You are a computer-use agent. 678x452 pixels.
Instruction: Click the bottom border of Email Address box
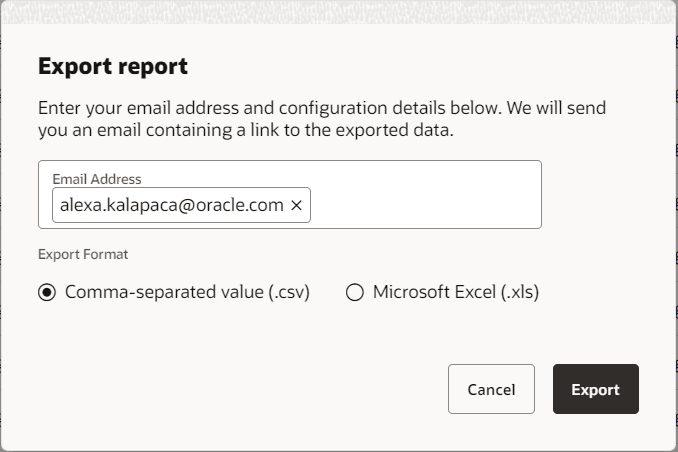290,228
